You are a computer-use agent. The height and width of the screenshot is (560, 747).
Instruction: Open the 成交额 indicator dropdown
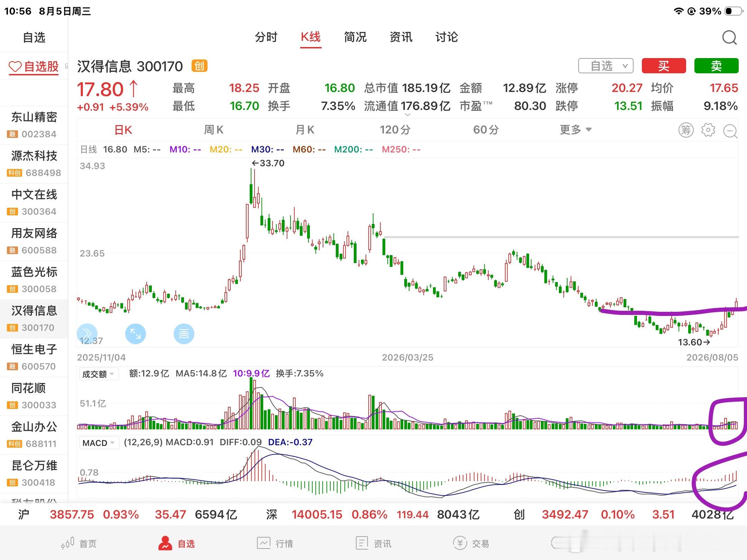[x=99, y=374]
